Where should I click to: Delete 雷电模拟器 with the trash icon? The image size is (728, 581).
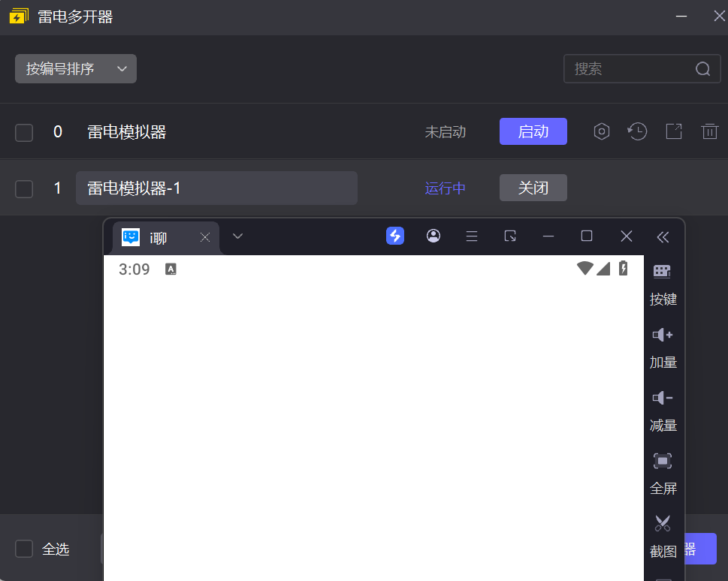[709, 131]
